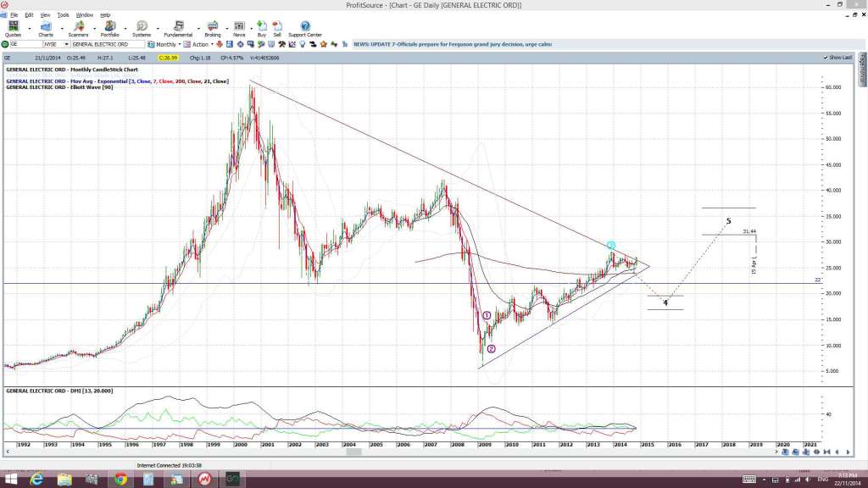
Task: Click the crosshair target icon in toolbar
Action: (x=240, y=44)
